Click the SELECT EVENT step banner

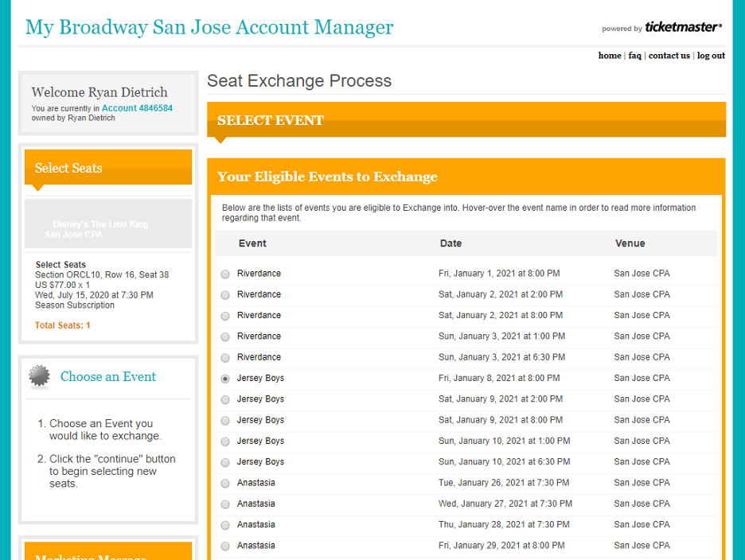pyautogui.click(x=466, y=119)
